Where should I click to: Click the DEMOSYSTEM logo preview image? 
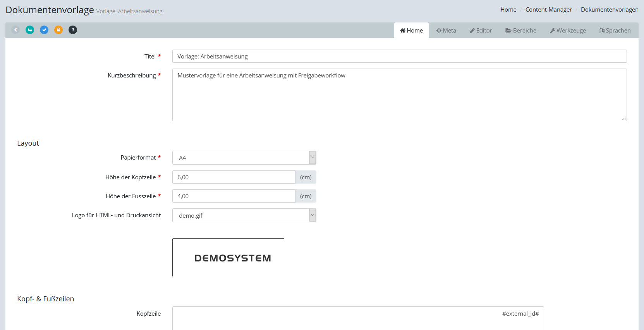tap(232, 258)
